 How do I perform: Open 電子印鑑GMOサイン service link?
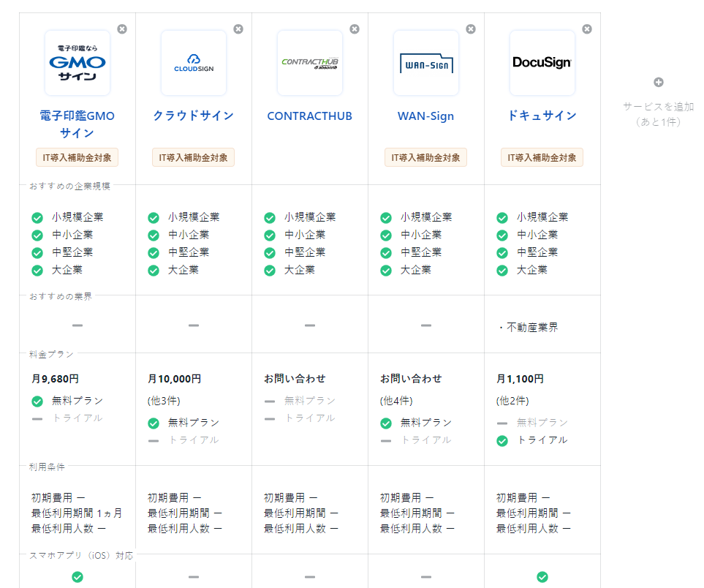pyautogui.click(x=77, y=124)
